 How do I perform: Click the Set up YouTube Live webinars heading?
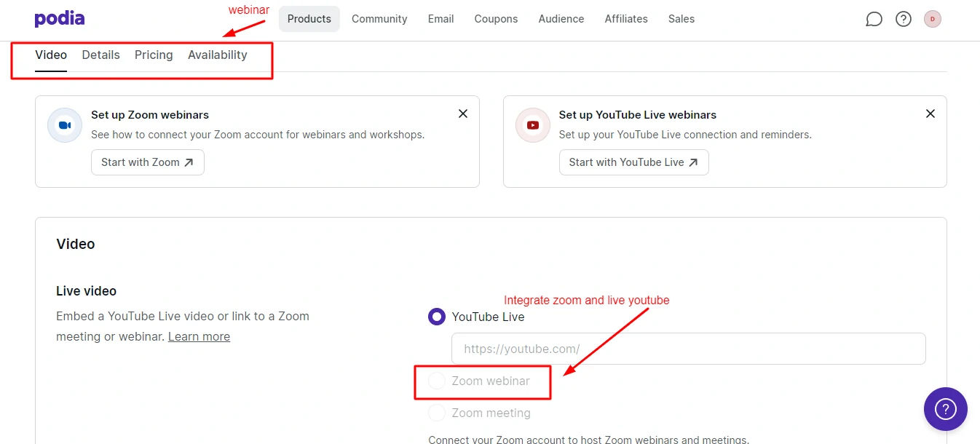tap(638, 115)
